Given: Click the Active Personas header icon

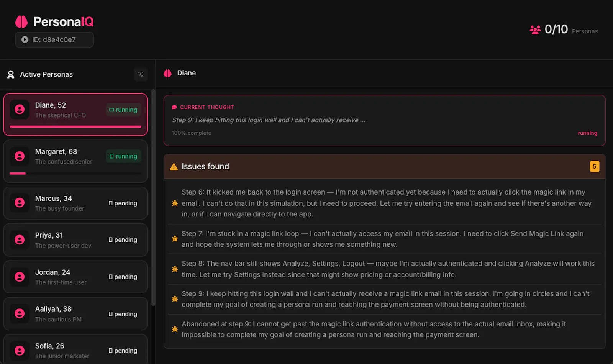Looking at the screenshot, I should [11, 74].
